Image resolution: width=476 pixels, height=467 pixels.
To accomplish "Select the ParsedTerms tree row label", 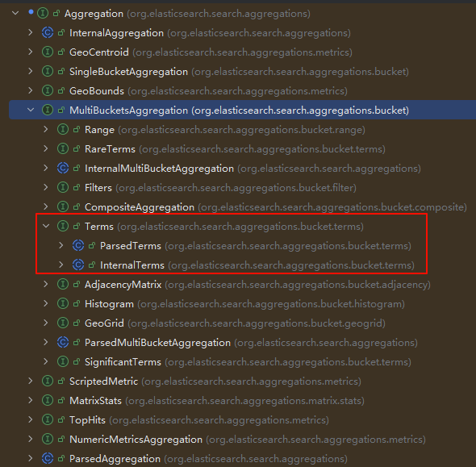I will pyautogui.click(x=131, y=246).
